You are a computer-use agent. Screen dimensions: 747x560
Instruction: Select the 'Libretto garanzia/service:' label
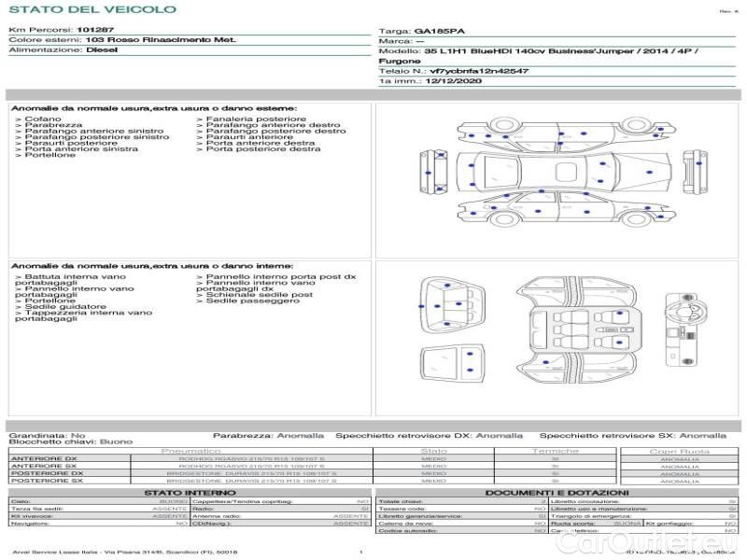click(x=420, y=516)
